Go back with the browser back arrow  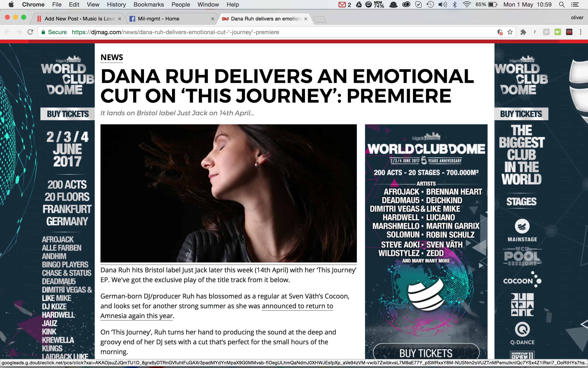pos(7,32)
